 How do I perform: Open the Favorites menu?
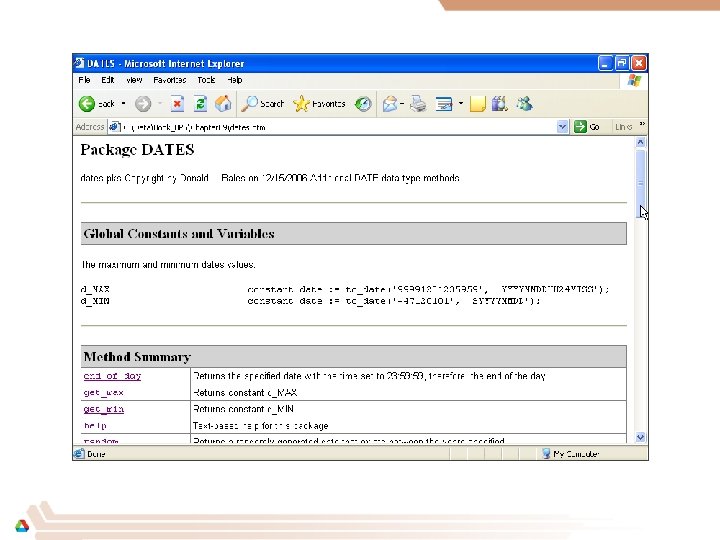pyautogui.click(x=169, y=80)
